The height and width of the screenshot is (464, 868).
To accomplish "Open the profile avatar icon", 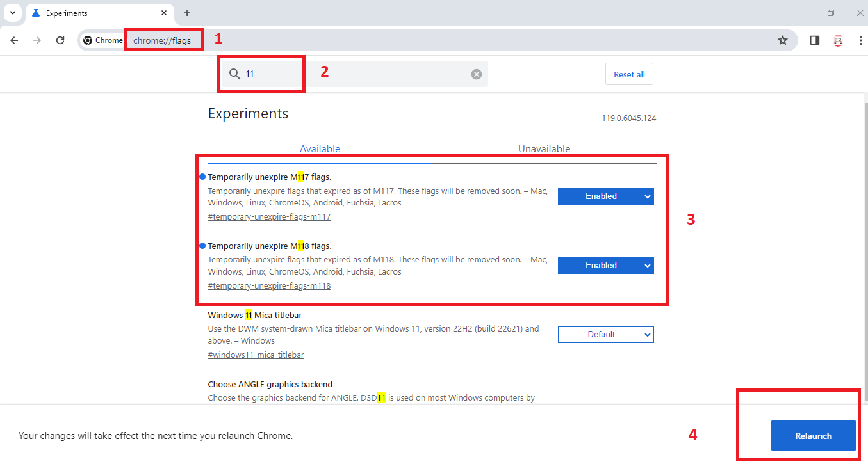I will (837, 40).
